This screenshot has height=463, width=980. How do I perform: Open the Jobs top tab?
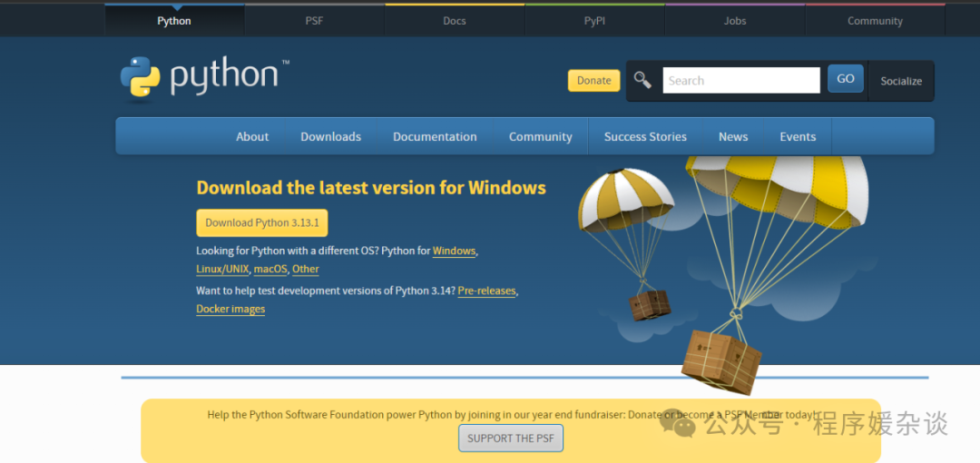tap(735, 21)
